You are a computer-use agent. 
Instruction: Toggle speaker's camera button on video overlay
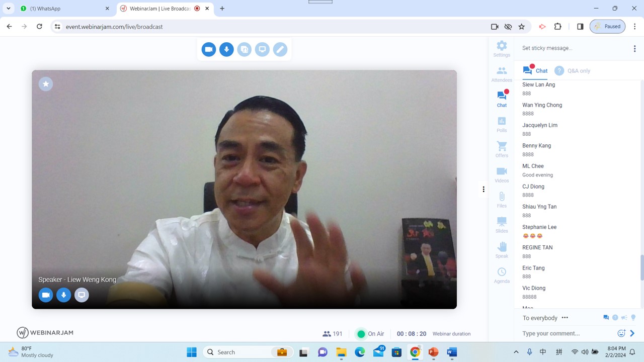tap(46, 295)
